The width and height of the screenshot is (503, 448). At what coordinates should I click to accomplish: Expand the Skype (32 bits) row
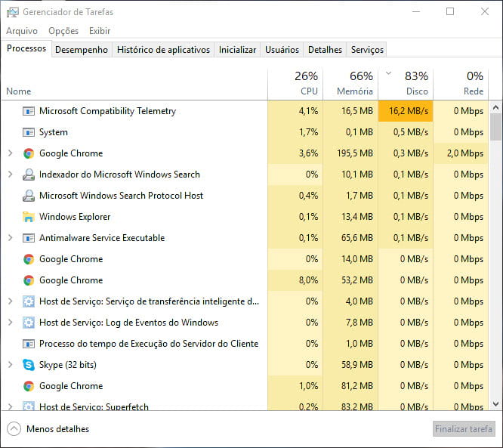click(x=11, y=365)
